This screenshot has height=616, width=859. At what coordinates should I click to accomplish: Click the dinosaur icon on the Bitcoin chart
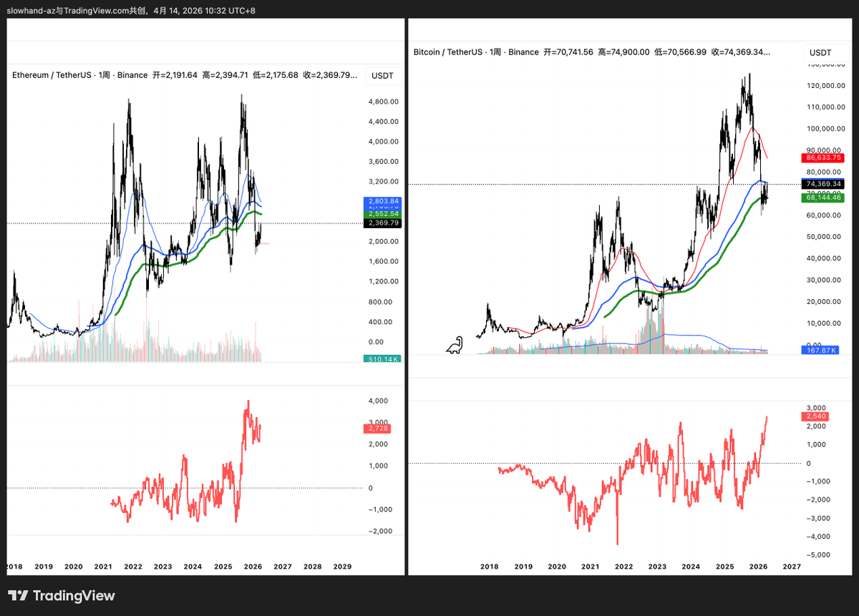pyautogui.click(x=455, y=345)
